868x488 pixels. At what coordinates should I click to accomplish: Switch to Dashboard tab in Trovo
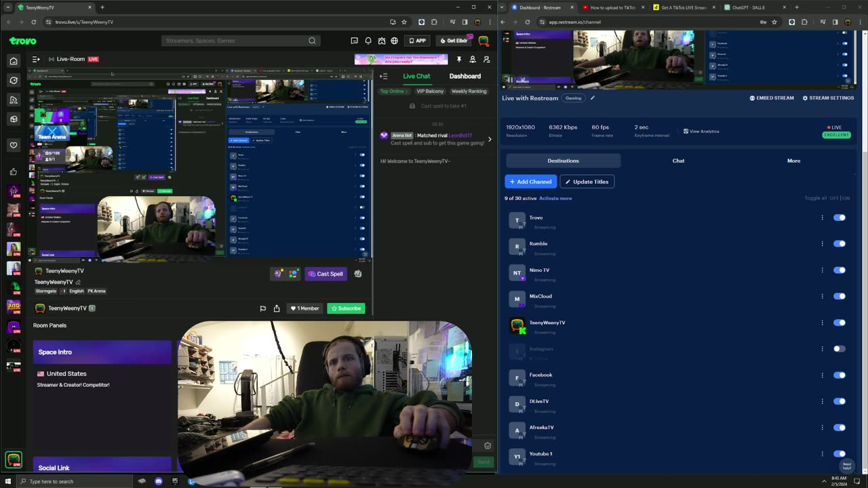[x=465, y=76]
